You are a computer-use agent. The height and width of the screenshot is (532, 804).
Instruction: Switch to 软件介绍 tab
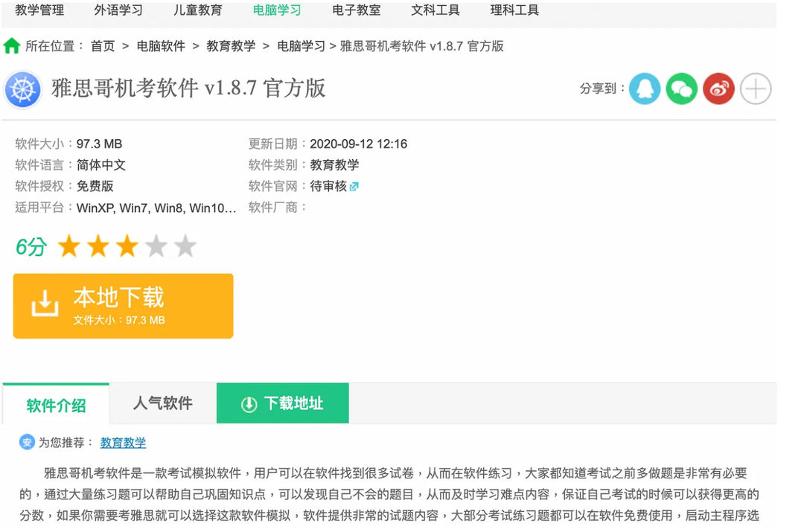[56, 404]
